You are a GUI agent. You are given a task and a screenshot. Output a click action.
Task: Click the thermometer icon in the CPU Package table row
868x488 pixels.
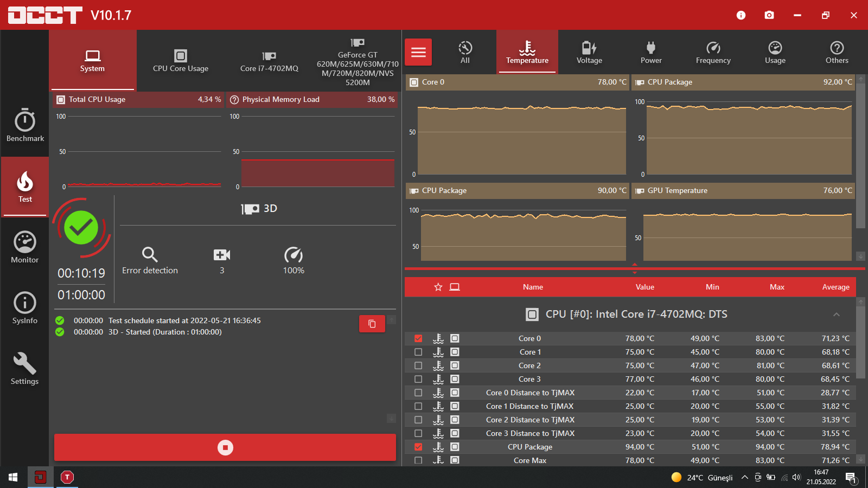pyautogui.click(x=438, y=447)
